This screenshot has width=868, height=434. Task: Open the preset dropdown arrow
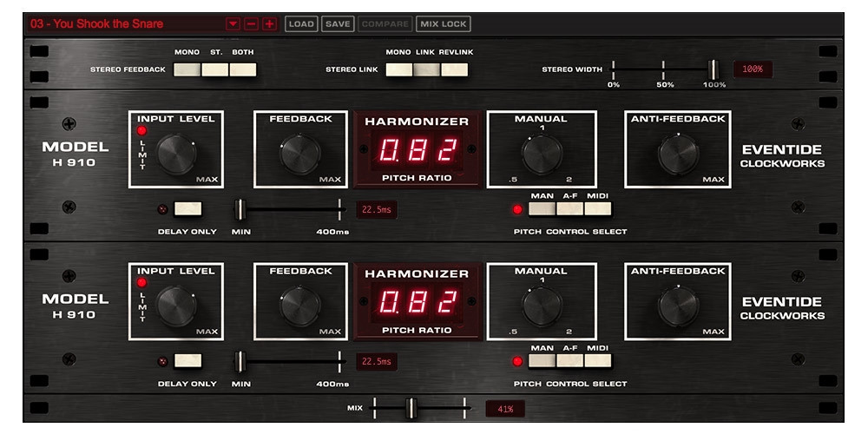click(233, 24)
